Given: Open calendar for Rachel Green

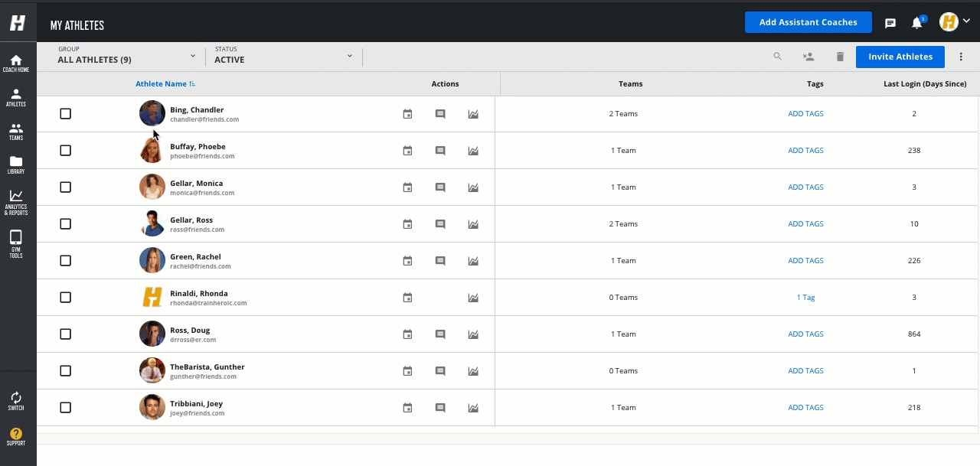Looking at the screenshot, I should click(x=407, y=261).
